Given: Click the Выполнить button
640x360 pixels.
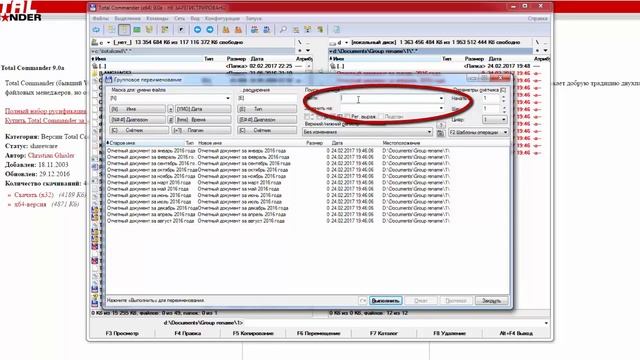Looking at the screenshot, I should [386, 301].
